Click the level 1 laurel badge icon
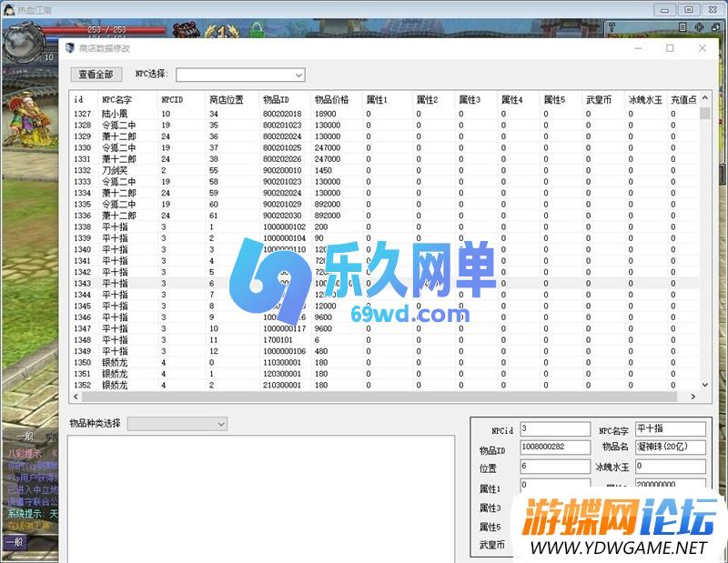This screenshot has height=563, width=728. [222, 31]
